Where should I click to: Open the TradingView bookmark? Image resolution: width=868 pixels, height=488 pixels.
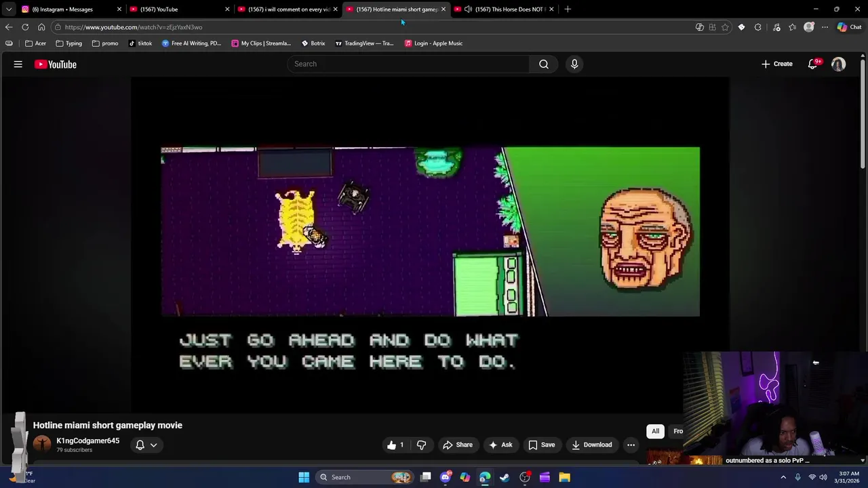tap(364, 43)
